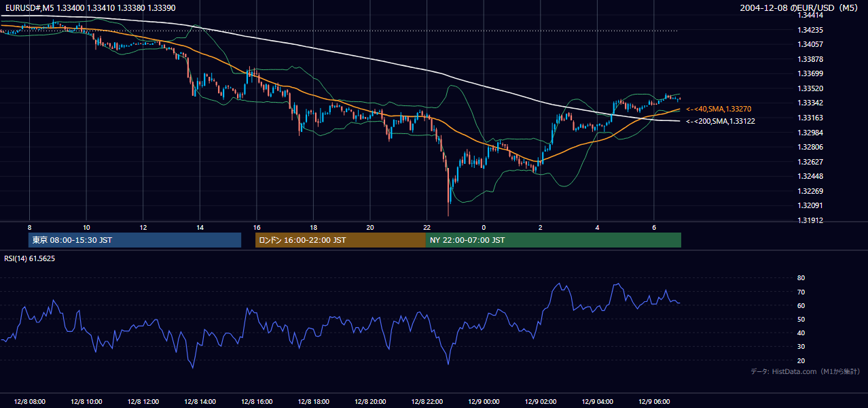This screenshot has width=868, height=408.
Task: Click price axis label 1.32269
Action: (812, 191)
